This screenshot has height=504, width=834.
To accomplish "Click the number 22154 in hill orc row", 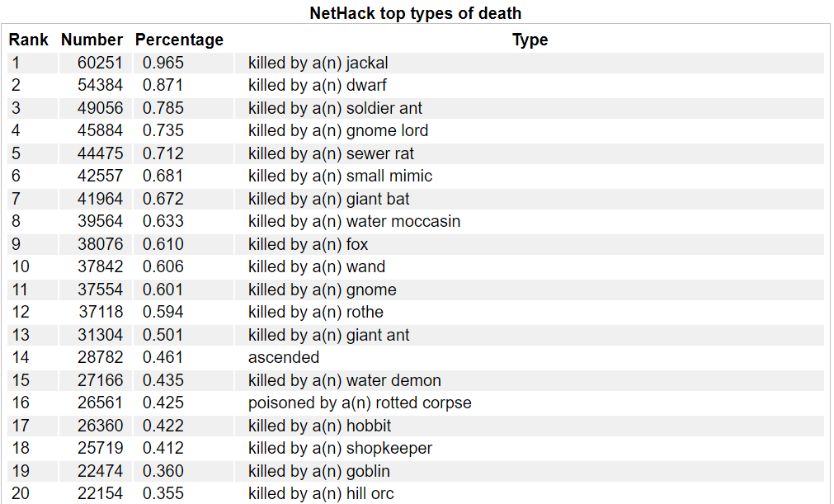I will coord(100,493).
